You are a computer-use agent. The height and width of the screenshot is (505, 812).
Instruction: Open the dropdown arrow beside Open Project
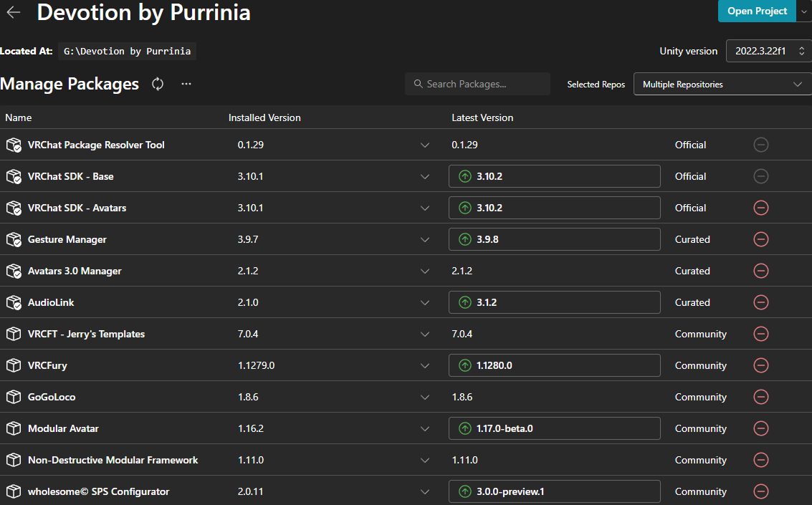803,11
